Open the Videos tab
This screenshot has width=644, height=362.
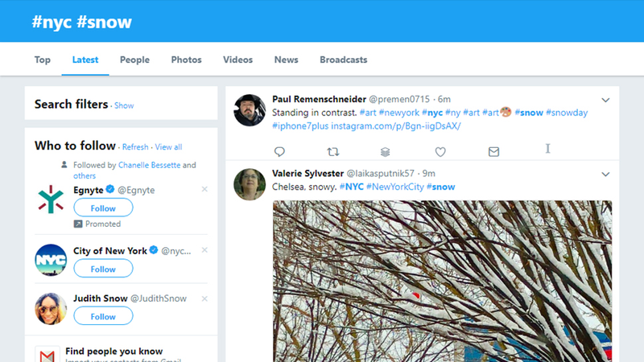[x=237, y=60]
